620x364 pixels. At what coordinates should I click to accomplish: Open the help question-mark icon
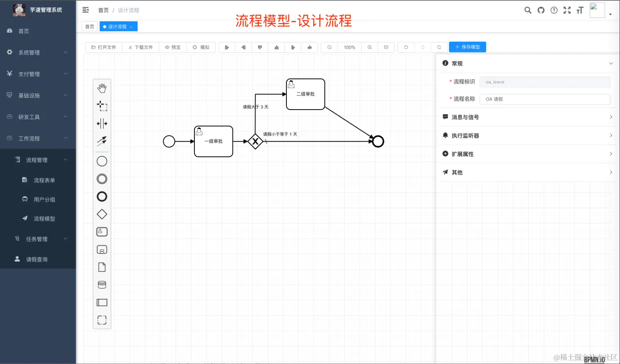pos(554,10)
